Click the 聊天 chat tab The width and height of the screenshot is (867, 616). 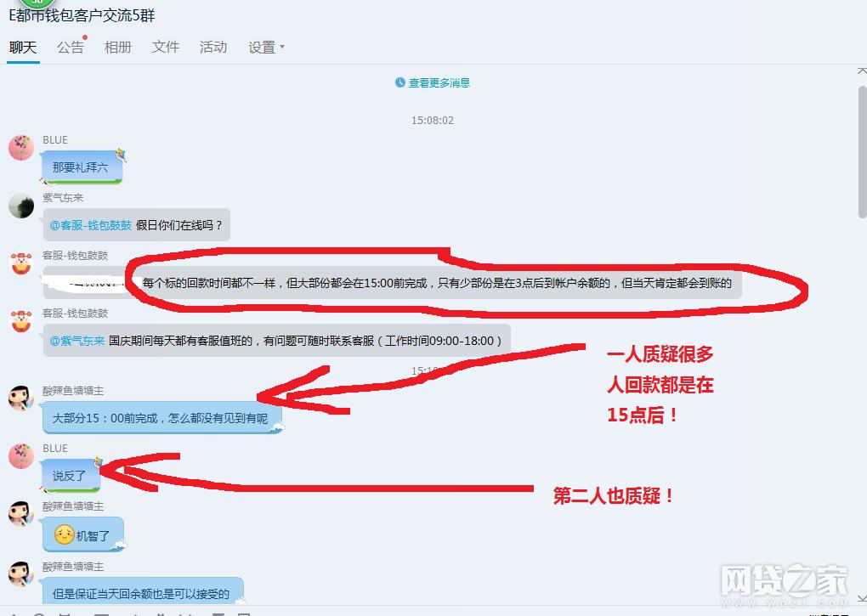click(23, 47)
